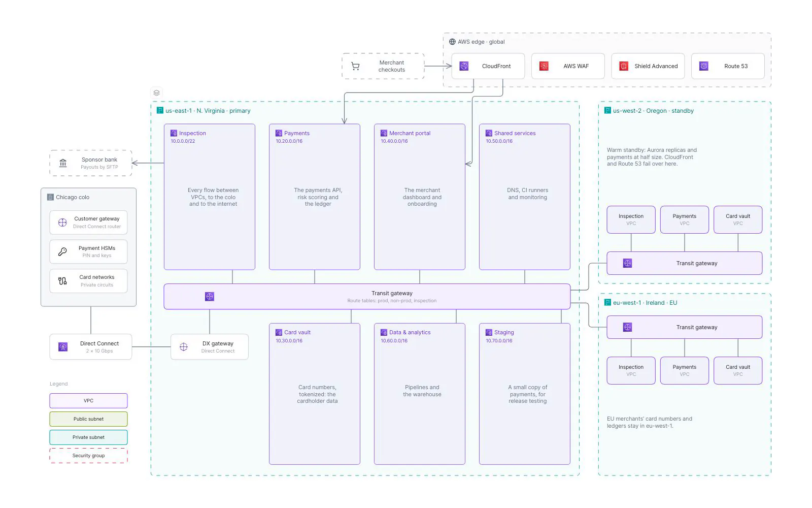Click the Shield Advanced icon

click(x=624, y=66)
